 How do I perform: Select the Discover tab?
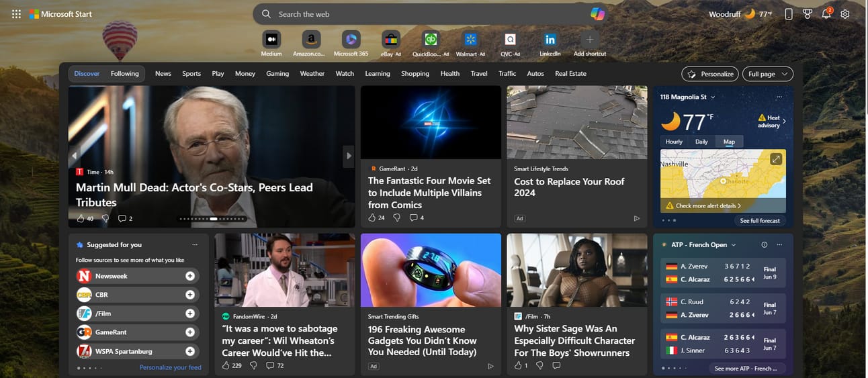click(87, 74)
